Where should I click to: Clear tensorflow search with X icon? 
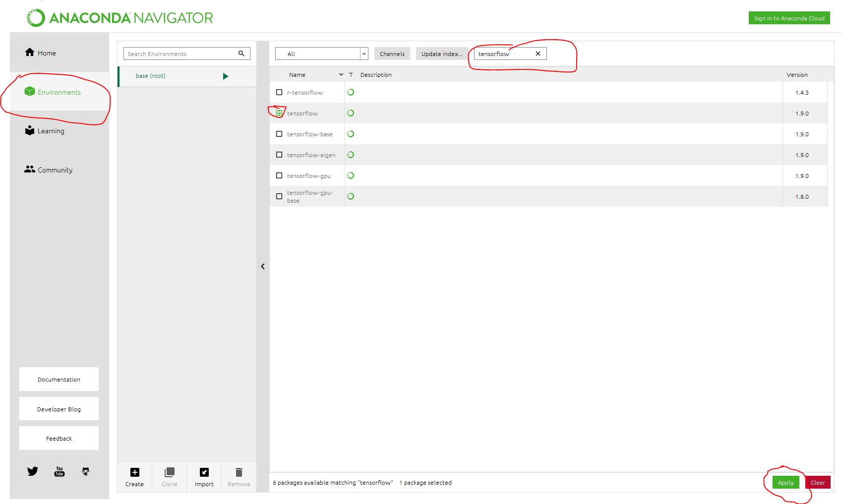(x=538, y=54)
